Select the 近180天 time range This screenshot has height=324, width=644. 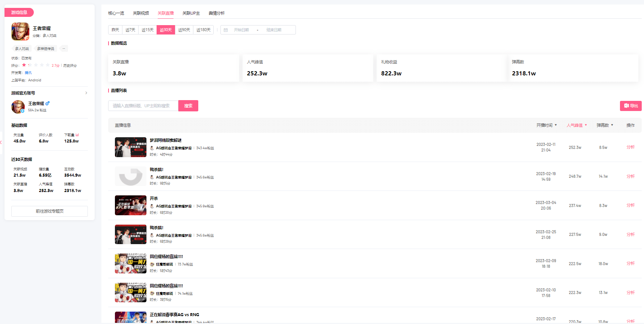[204, 30]
